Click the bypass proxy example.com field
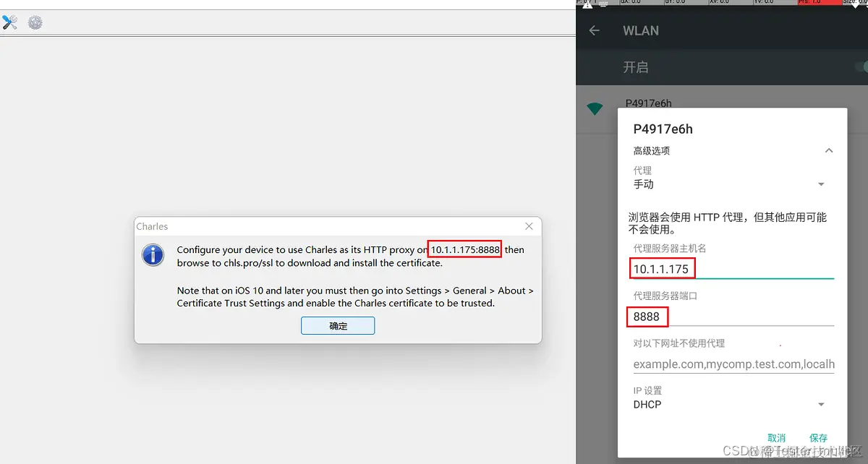Screen dimensions: 868x464 point(733,364)
